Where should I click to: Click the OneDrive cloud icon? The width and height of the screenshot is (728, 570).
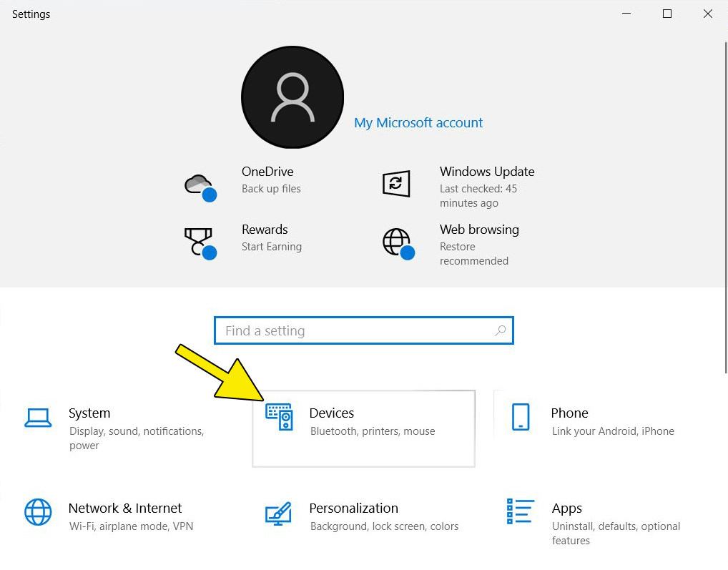tap(200, 187)
